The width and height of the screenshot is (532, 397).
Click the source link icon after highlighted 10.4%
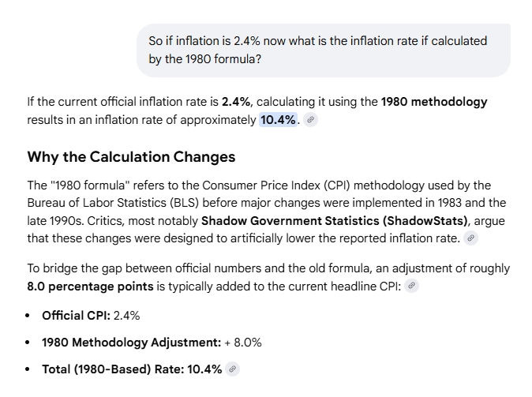pyautogui.click(x=311, y=120)
